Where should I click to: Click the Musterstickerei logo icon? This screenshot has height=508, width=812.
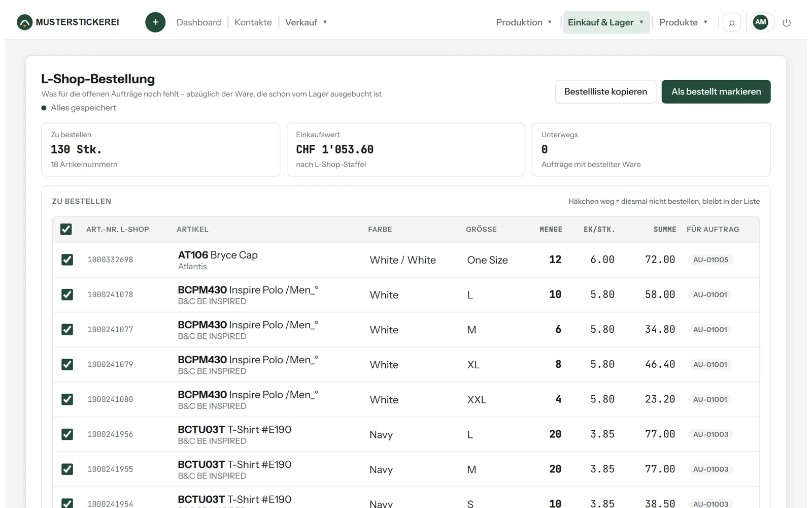pyautogui.click(x=24, y=22)
